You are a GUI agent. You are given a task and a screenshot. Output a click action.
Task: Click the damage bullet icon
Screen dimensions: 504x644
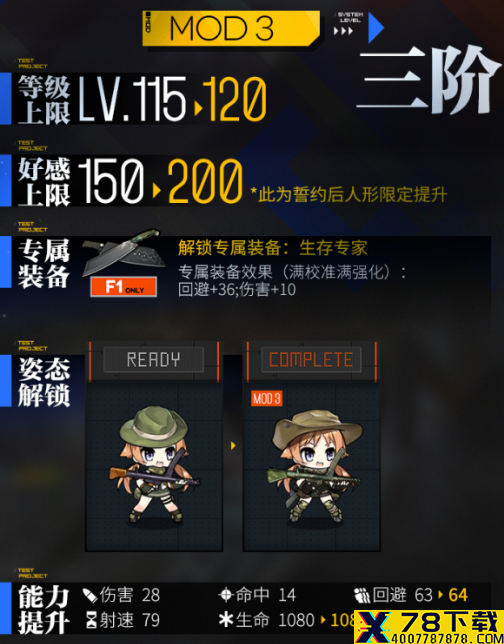coord(90,595)
